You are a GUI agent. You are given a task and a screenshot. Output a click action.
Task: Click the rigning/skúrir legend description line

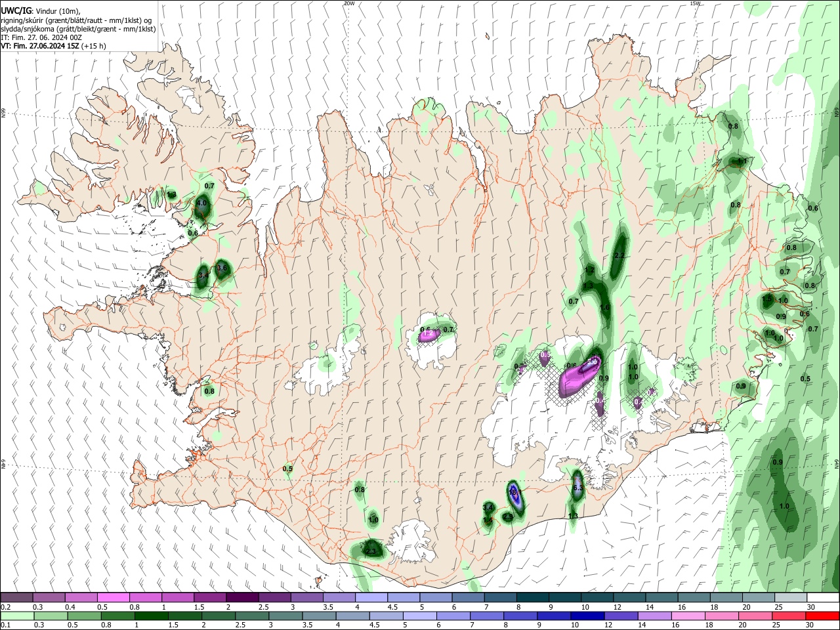pos(76,20)
